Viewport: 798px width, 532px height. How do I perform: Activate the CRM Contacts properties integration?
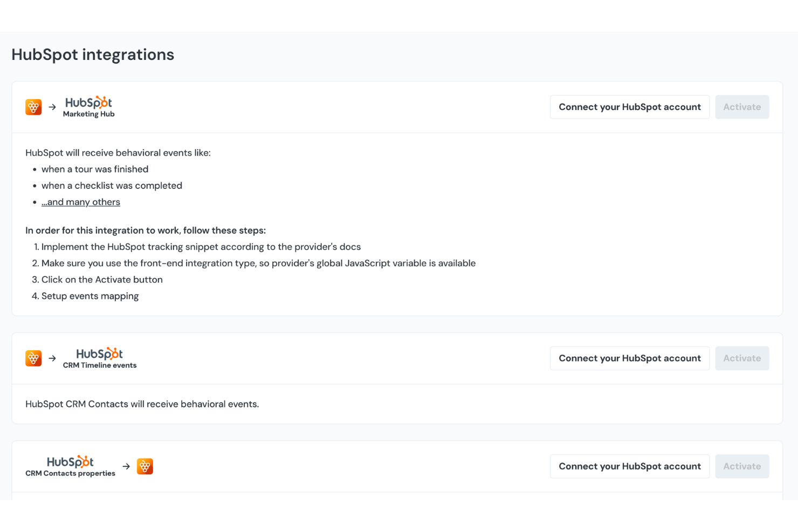pos(742,467)
